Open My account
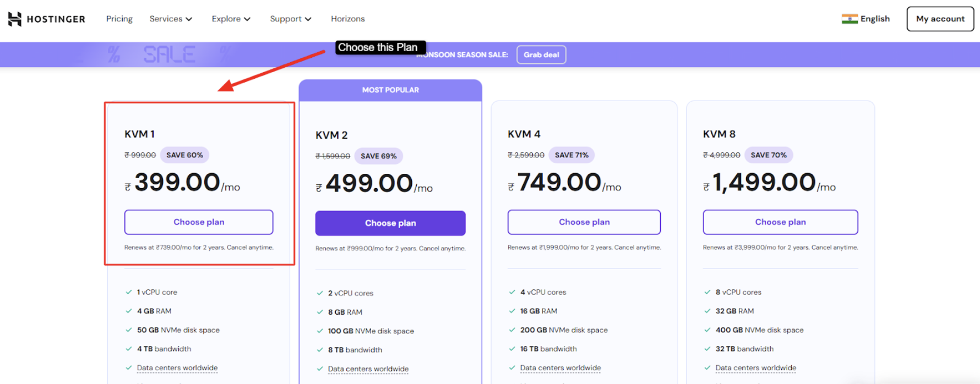The width and height of the screenshot is (980, 384). click(940, 18)
